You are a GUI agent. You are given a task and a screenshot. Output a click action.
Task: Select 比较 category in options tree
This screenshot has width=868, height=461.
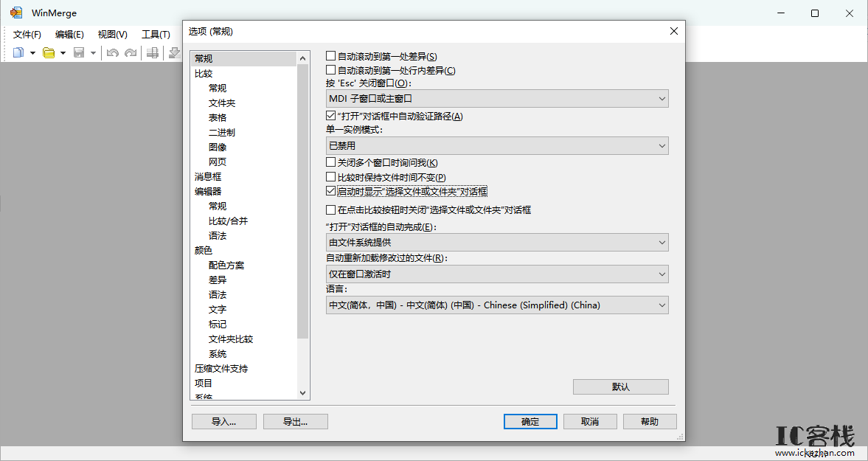(204, 74)
